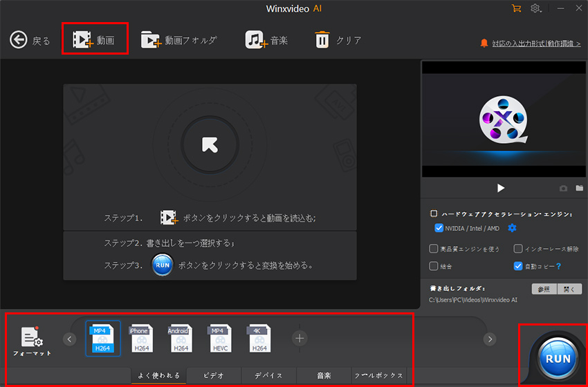Enable the 結合 merge checkbox

click(434, 266)
